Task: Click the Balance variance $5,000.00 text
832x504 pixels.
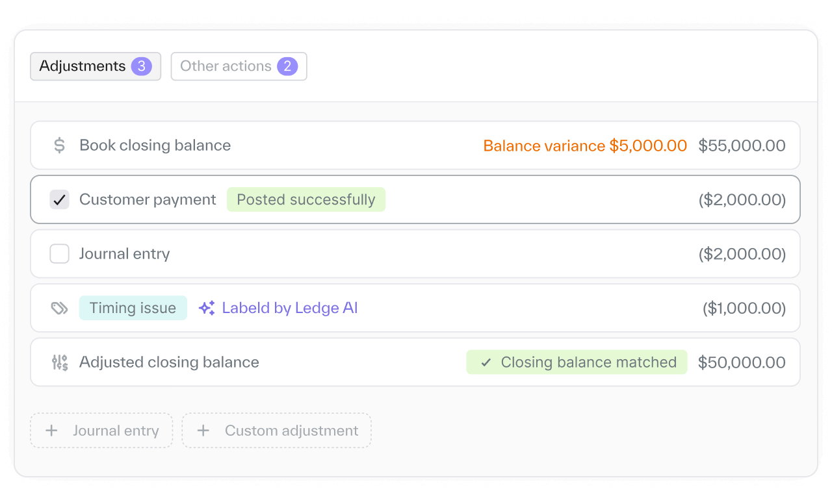Action: click(585, 145)
